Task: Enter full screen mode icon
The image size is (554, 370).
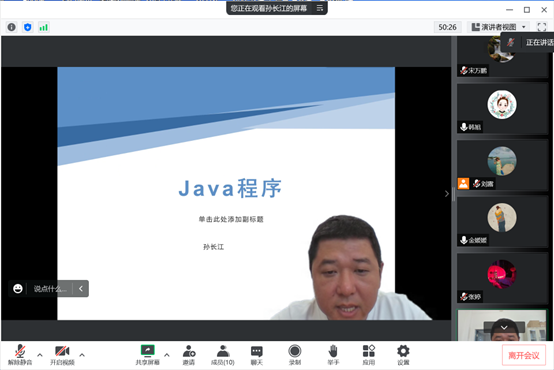Action: click(542, 27)
